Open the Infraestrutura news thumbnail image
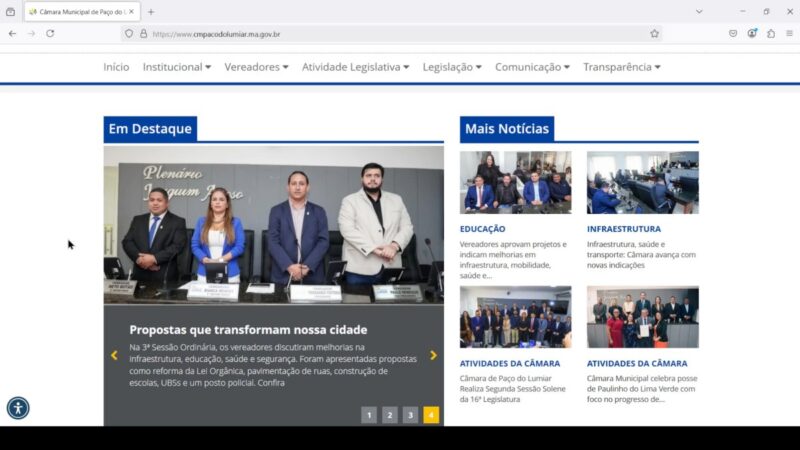800x450 pixels. pos(643,182)
